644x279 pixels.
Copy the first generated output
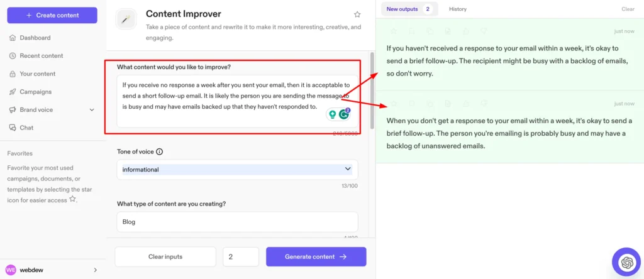(430, 31)
